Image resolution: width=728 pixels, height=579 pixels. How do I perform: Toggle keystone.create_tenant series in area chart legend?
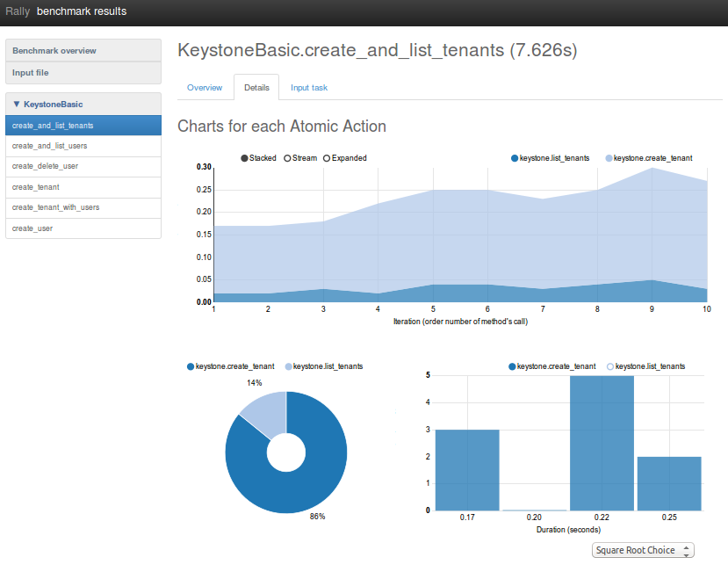609,158
